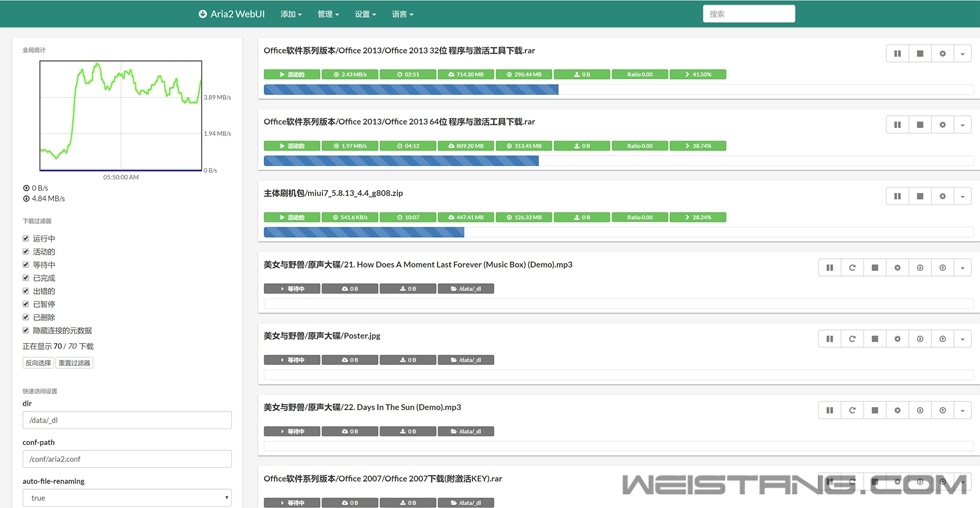
Task: Open settings gear for Office 2013 64位 download
Action: 942,125
